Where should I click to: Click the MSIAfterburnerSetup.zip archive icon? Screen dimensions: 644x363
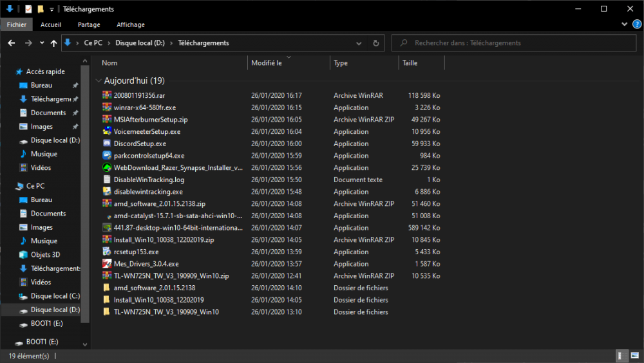(x=108, y=120)
